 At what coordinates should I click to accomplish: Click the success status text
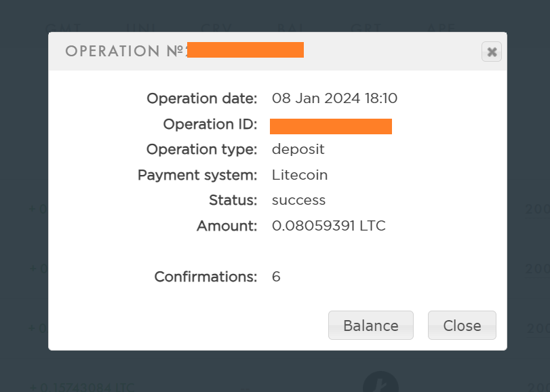(298, 200)
